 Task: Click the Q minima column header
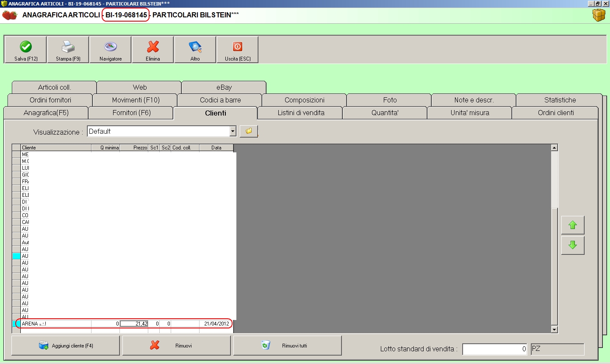pyautogui.click(x=105, y=148)
